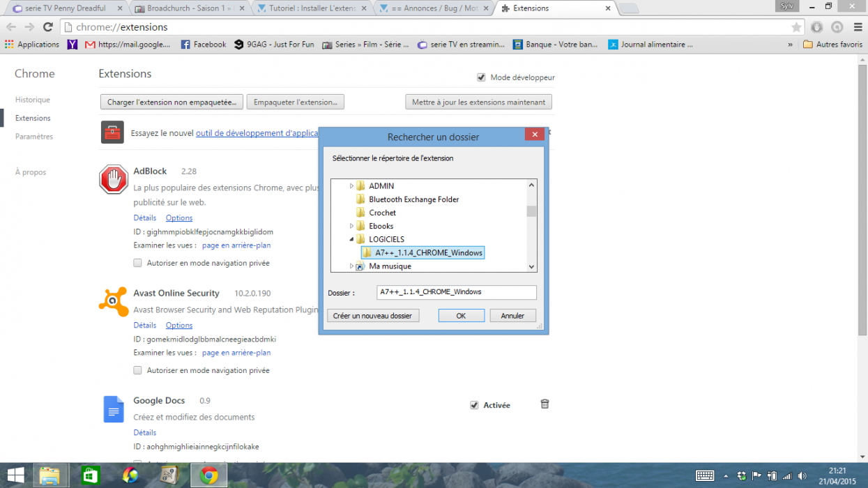Expand the Ebooks folder tree node
The width and height of the screenshot is (868, 488).
click(x=351, y=226)
